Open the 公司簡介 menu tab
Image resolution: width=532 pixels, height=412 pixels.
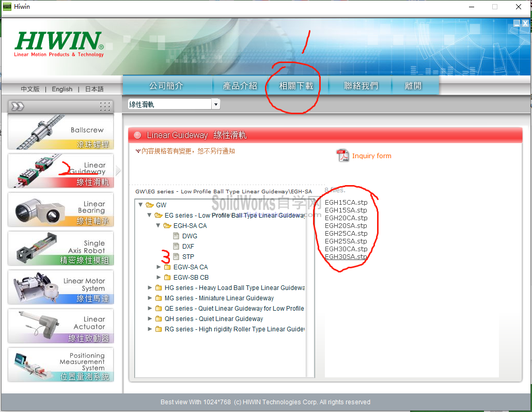click(x=167, y=86)
